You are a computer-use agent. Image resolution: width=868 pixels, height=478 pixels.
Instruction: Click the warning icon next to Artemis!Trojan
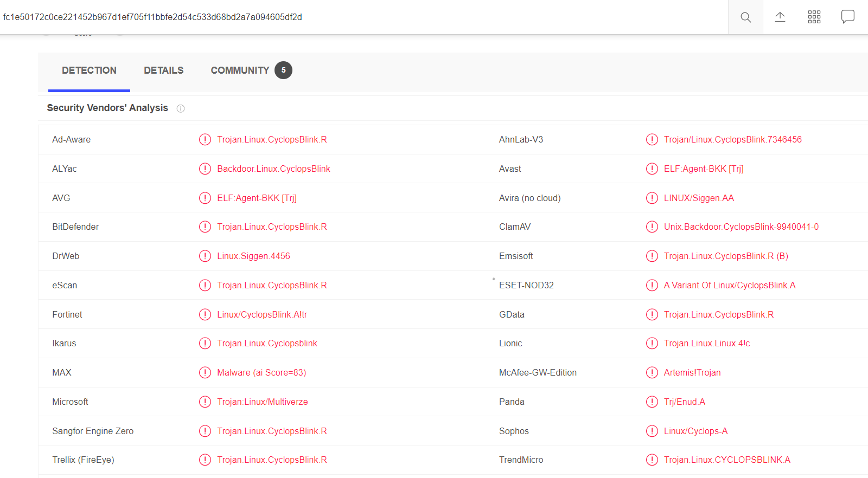[652, 373]
